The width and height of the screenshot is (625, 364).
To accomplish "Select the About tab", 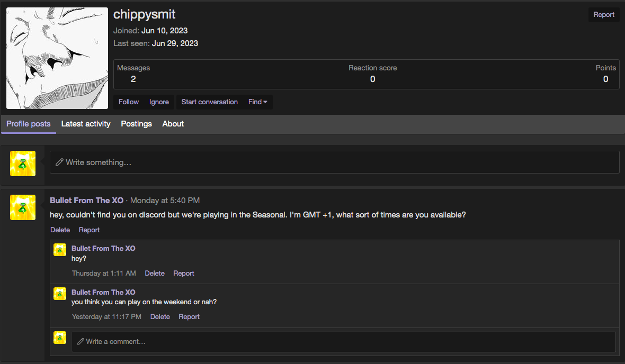I will (173, 124).
